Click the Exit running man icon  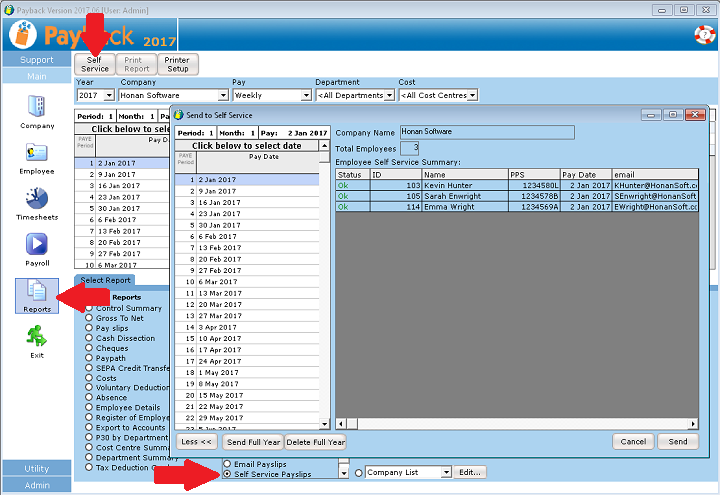click(x=37, y=338)
